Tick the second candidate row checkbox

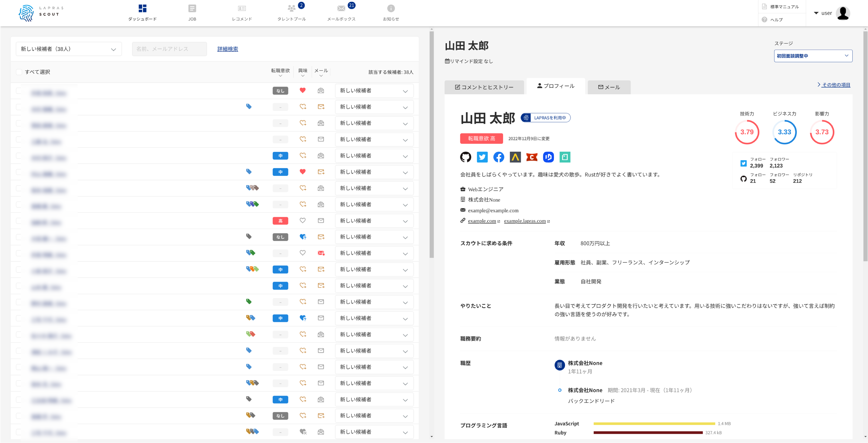tap(18, 107)
